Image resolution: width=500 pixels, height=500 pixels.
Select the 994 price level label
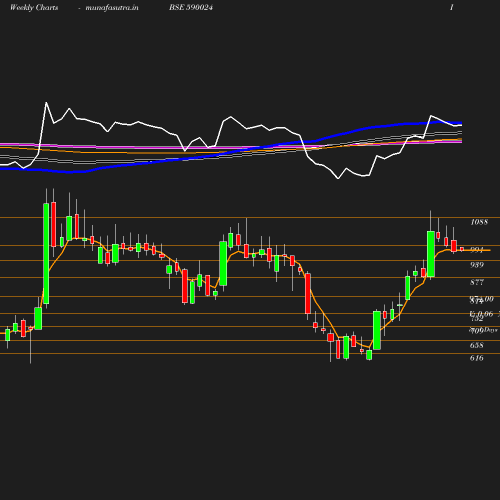point(477,250)
